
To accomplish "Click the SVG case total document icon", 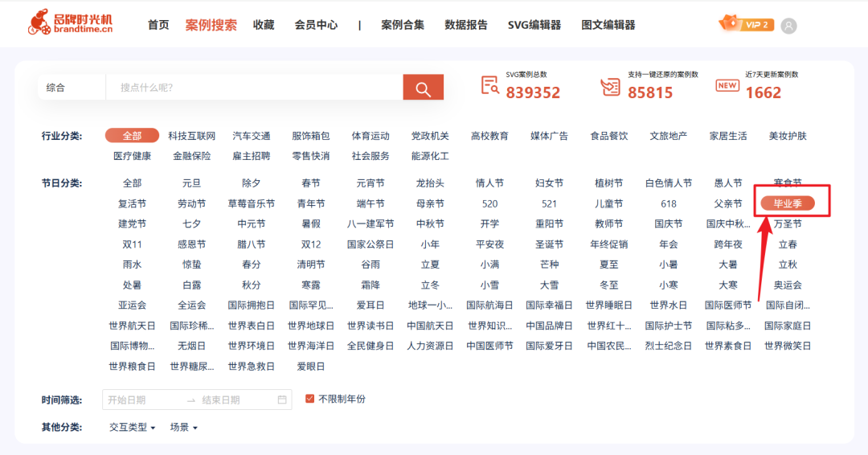I will [490, 86].
